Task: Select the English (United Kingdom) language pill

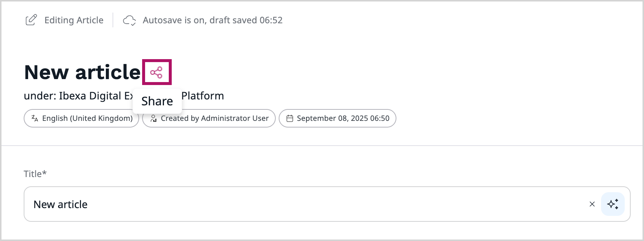Action: tap(87, 118)
